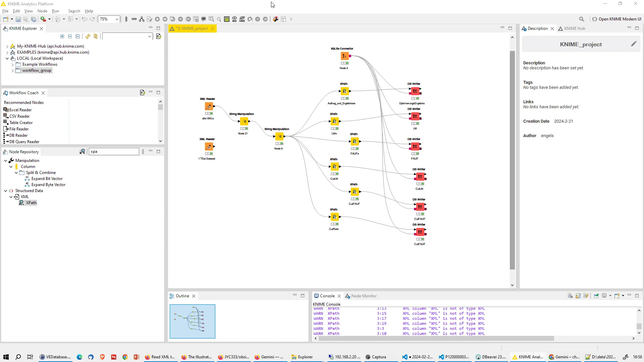Expand the workflow_group tree node
Screen dimensions: 644x362
tap(12, 71)
